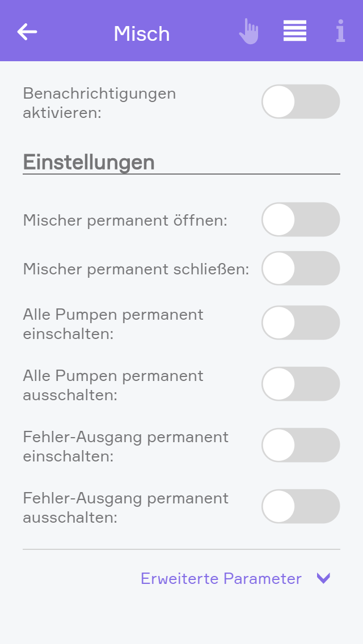This screenshot has width=363, height=644.
Task: Click the Erweiterte Parameter link
Action: [x=221, y=578]
